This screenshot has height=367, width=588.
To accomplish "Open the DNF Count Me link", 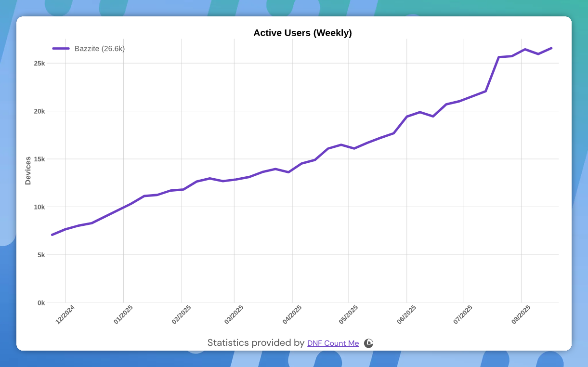I will click(333, 343).
